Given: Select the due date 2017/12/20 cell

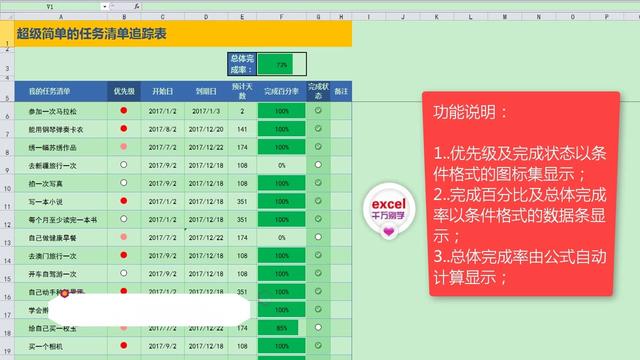Looking at the screenshot, I should pyautogui.click(x=206, y=129).
